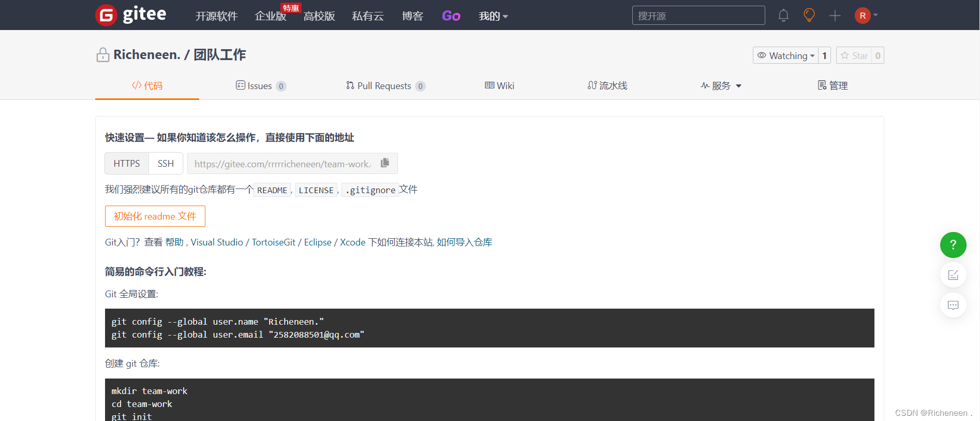Open the 我的 dropdown menu

click(493, 16)
